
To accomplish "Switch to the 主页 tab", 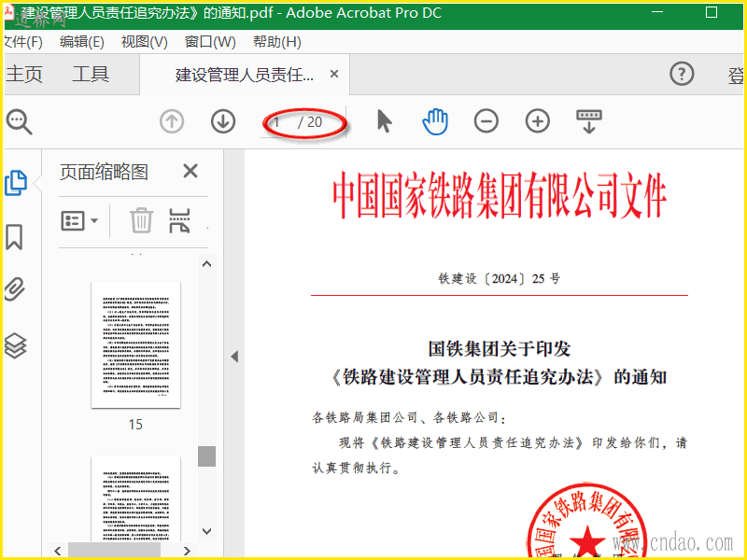I will pos(24,75).
